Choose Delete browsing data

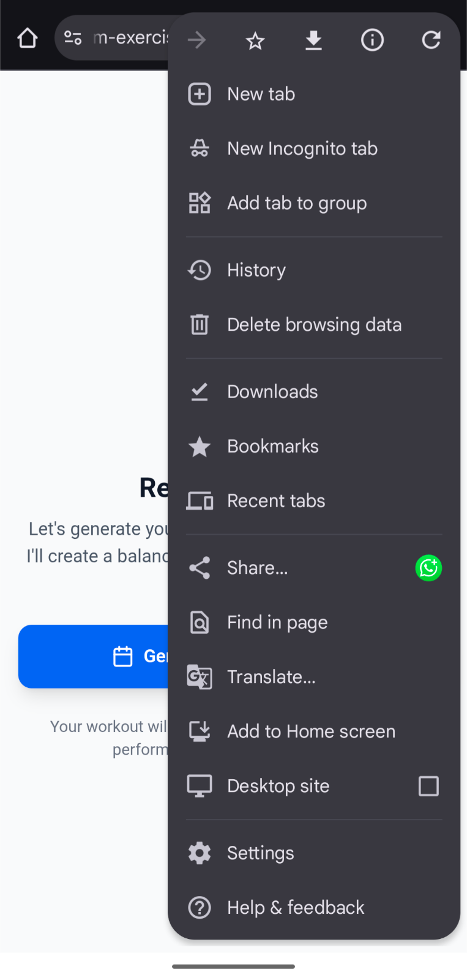[314, 325]
